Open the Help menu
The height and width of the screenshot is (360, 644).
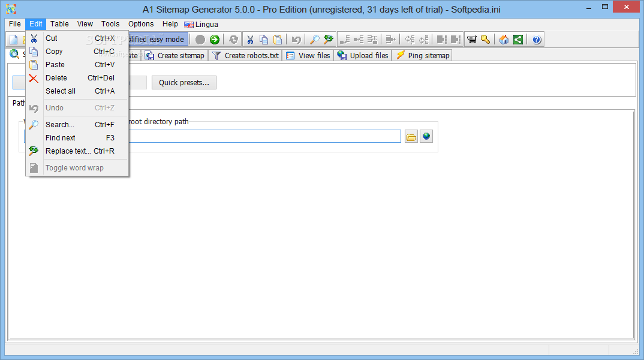tap(170, 24)
